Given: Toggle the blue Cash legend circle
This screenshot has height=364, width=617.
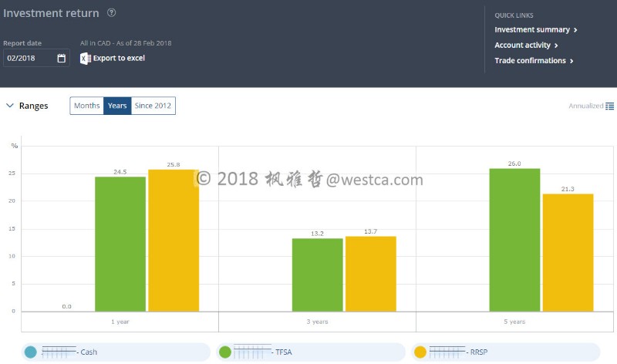Looking at the screenshot, I should point(30,352).
